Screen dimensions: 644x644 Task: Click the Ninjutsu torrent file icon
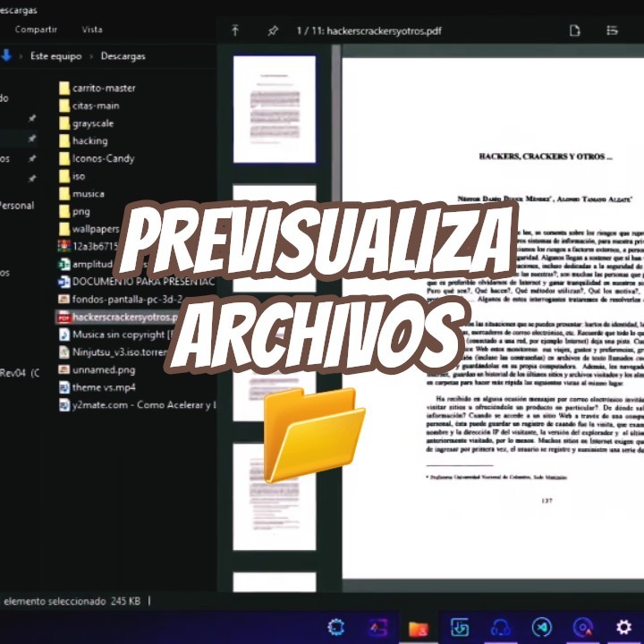64,352
